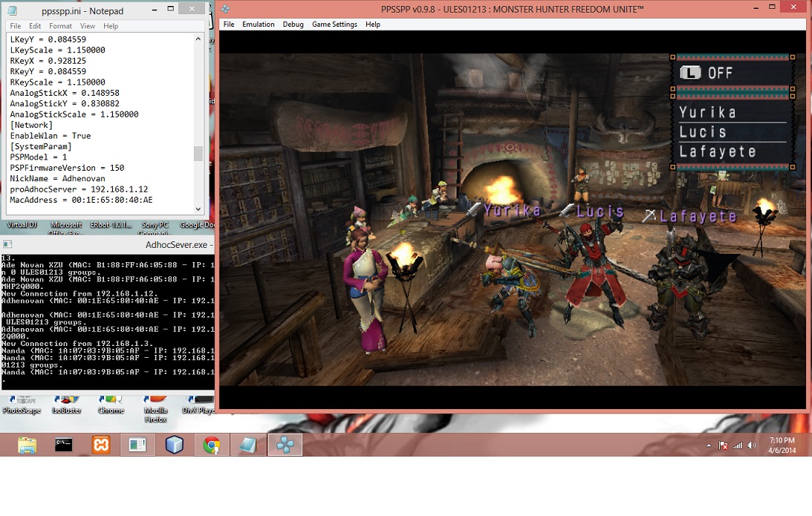This screenshot has height=516, width=812.
Task: Click the Command Prompt taskbar icon
Action: 64,445
